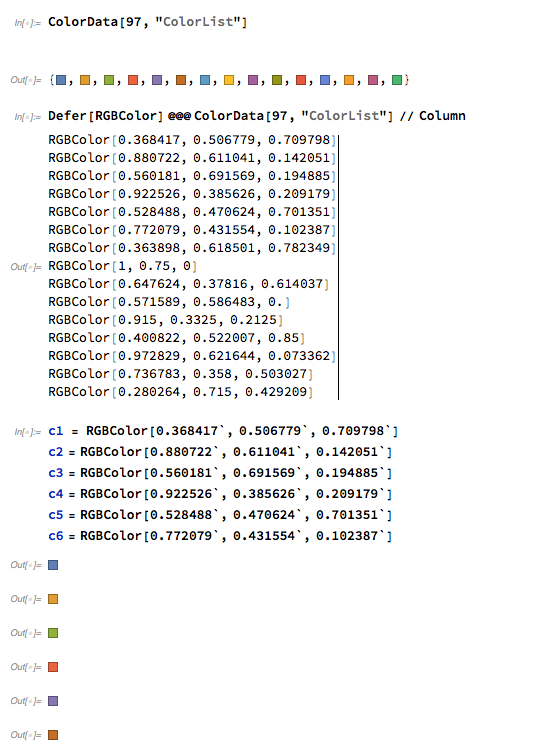Select the output row RGBColor[0.772079, 0.431554, 0.102387]
The height and width of the screenshot is (756, 534).
[x=192, y=230]
